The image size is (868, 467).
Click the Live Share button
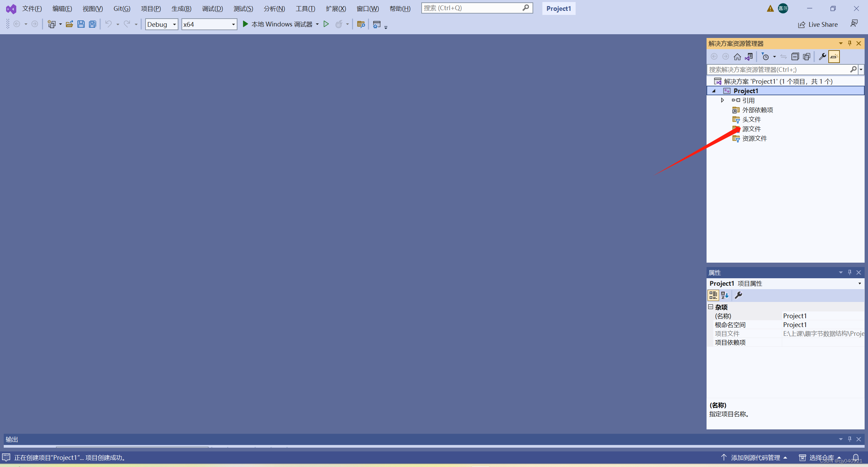(818, 24)
